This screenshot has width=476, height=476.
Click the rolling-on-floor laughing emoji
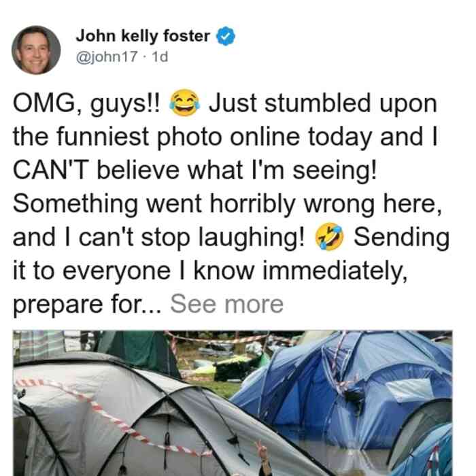(329, 237)
